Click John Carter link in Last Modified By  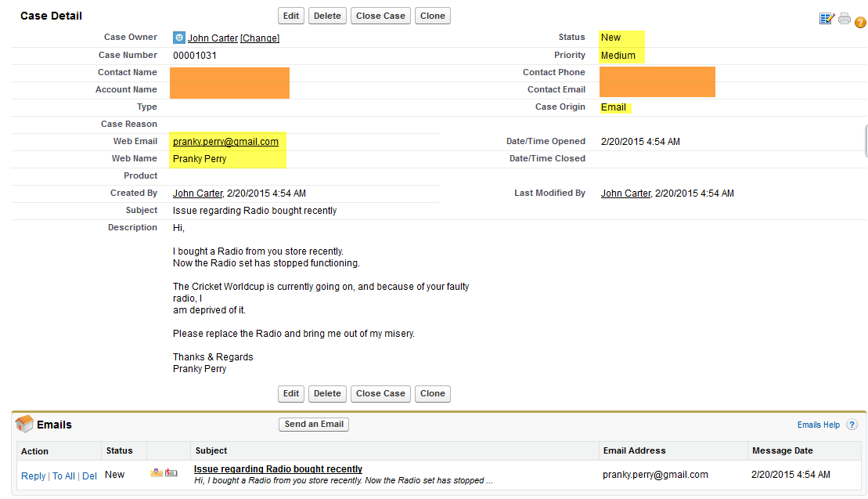625,193
